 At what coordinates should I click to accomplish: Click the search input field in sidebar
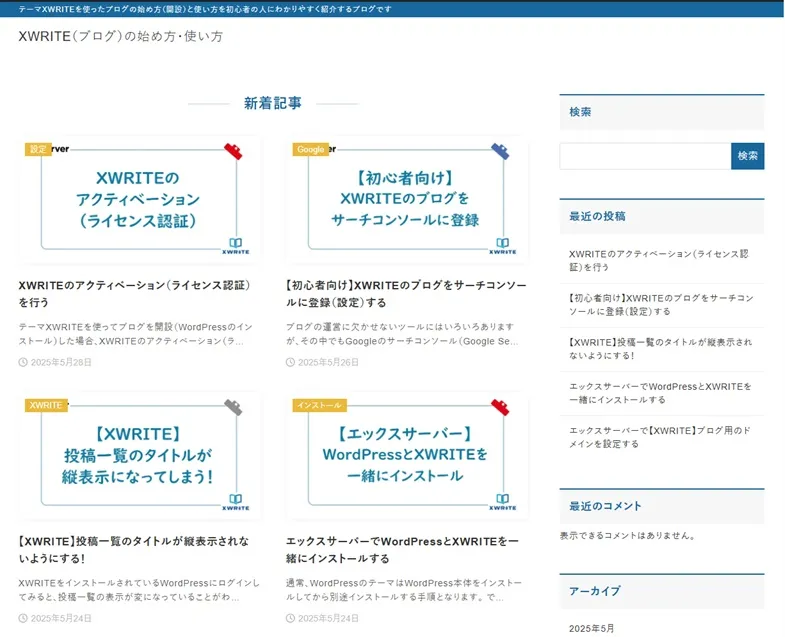[645, 156]
